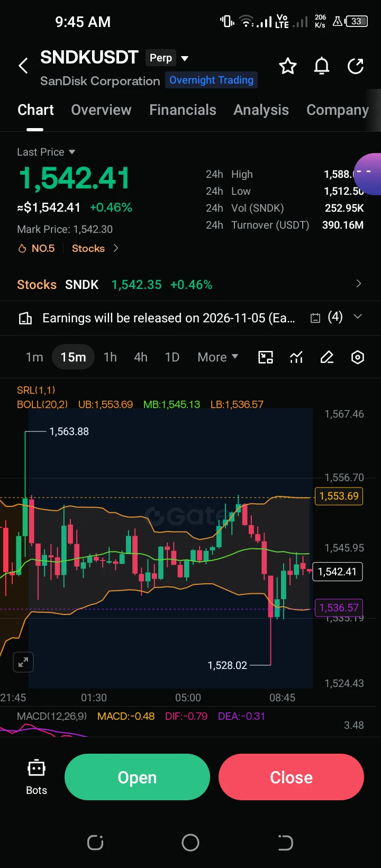The image size is (381, 868).
Task: Tap the 1,563.88 high price marker
Action: click(69, 431)
